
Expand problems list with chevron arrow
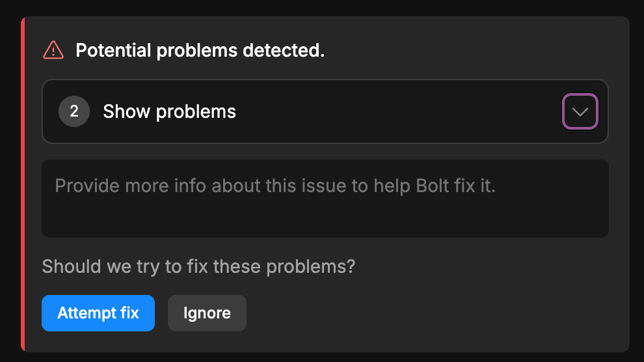click(x=580, y=112)
